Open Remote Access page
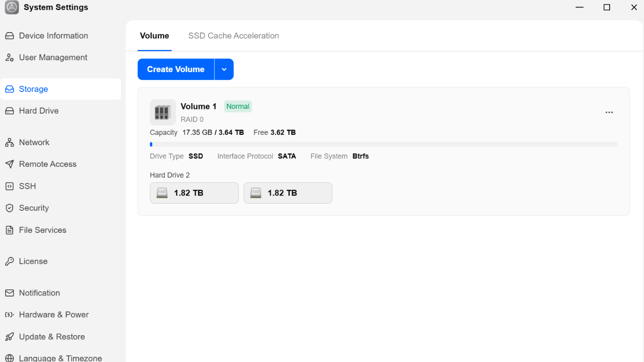 [x=60, y=164]
